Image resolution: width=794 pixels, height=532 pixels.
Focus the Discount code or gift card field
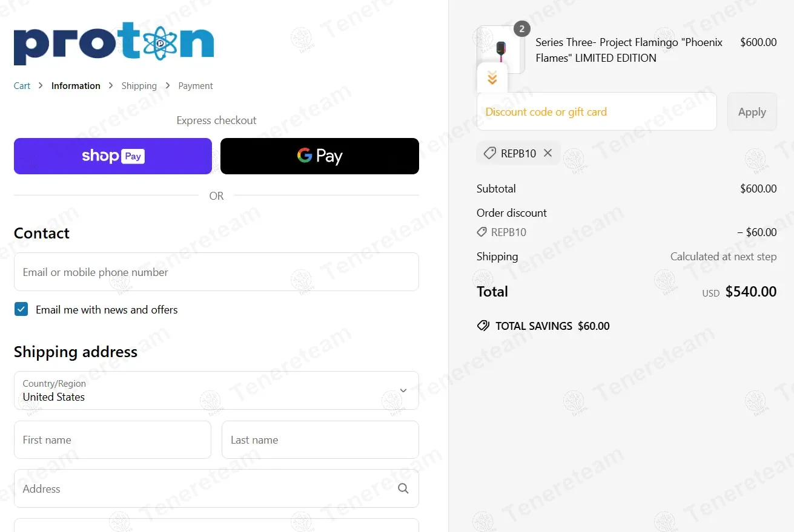(x=597, y=111)
